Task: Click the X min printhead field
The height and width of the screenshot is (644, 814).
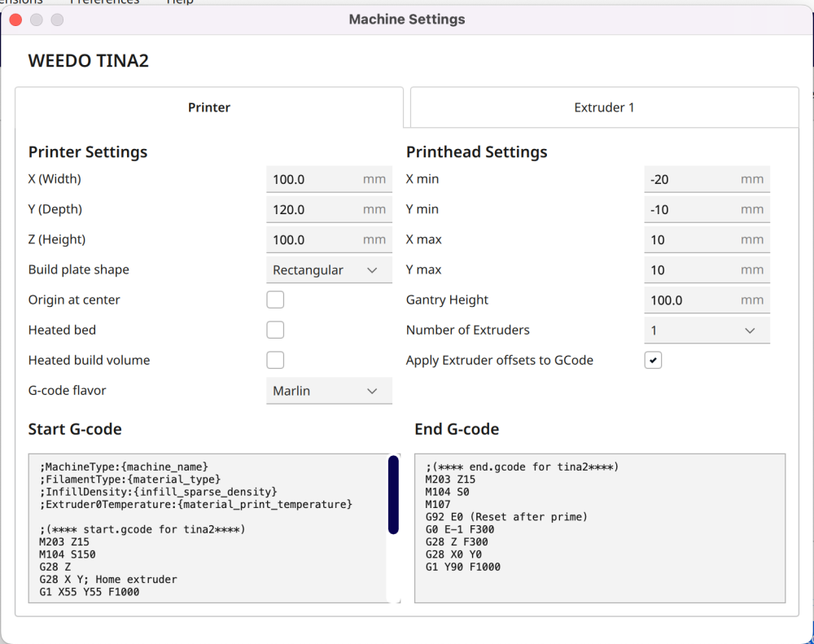Action: [x=707, y=180]
